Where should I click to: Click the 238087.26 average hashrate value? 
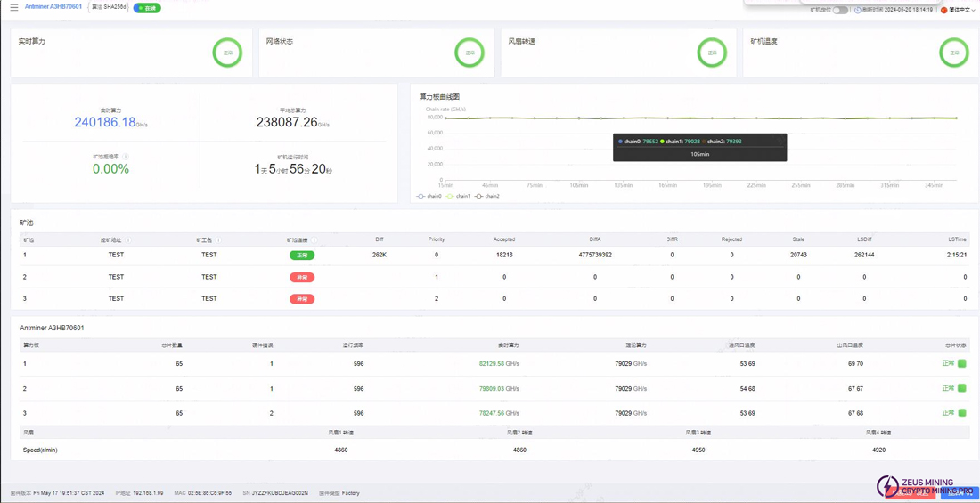(287, 122)
